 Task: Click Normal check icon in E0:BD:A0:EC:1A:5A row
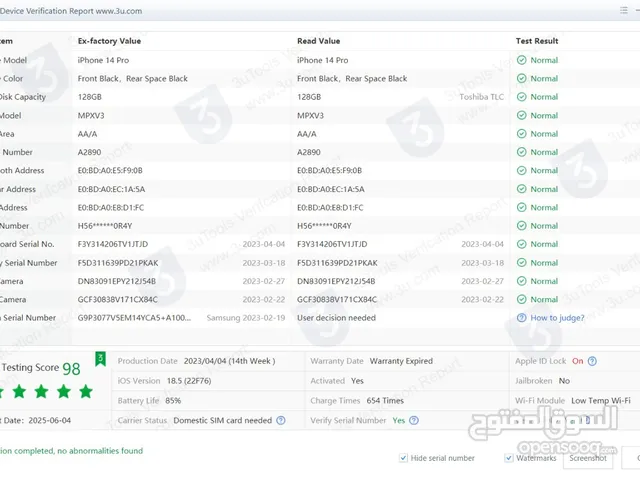pyautogui.click(x=521, y=189)
